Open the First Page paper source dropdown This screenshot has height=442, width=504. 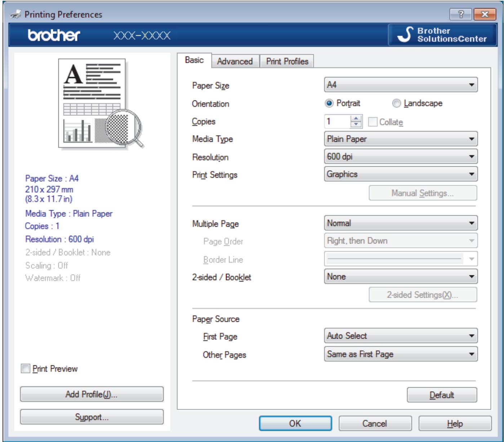[401, 336]
